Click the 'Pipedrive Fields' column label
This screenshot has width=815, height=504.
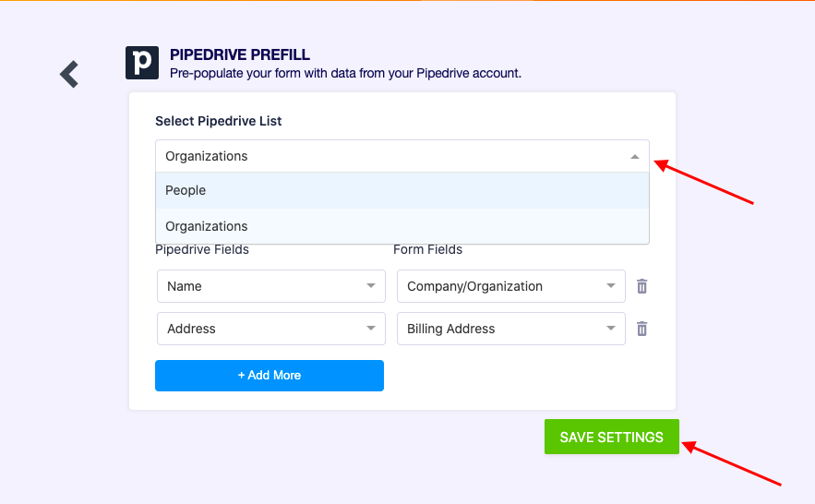click(201, 249)
